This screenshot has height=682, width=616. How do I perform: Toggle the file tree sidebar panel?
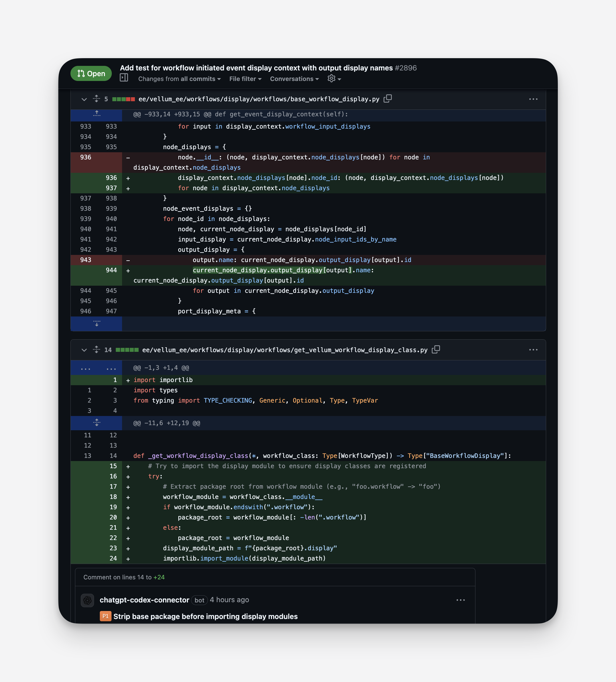pos(123,78)
